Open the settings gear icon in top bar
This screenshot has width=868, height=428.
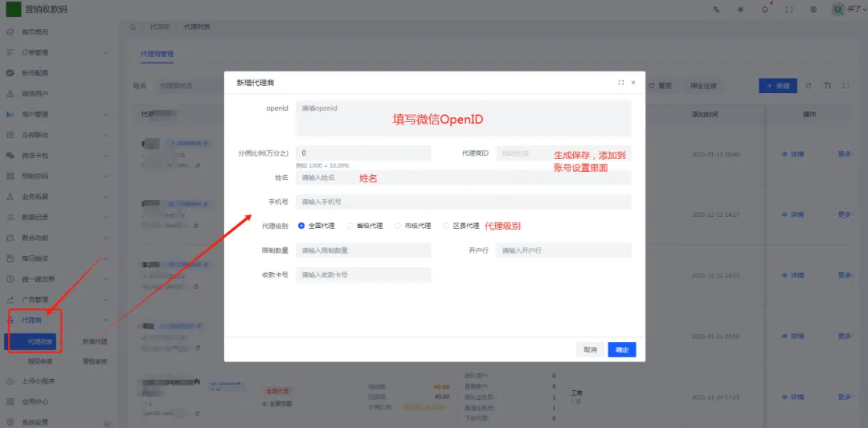[x=813, y=10]
